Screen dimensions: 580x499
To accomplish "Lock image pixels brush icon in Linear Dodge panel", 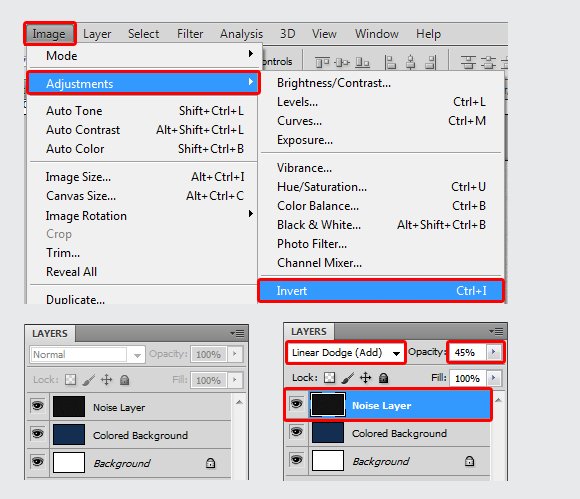I will [347, 378].
